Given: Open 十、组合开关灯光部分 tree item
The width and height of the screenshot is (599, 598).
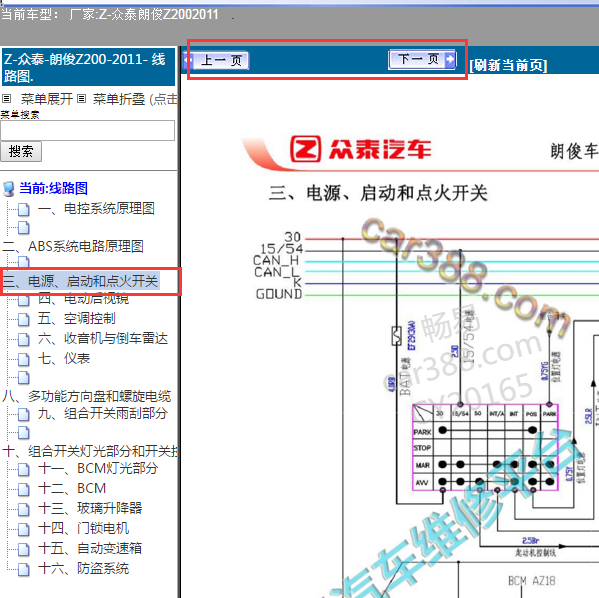Looking at the screenshot, I should coord(90,451).
